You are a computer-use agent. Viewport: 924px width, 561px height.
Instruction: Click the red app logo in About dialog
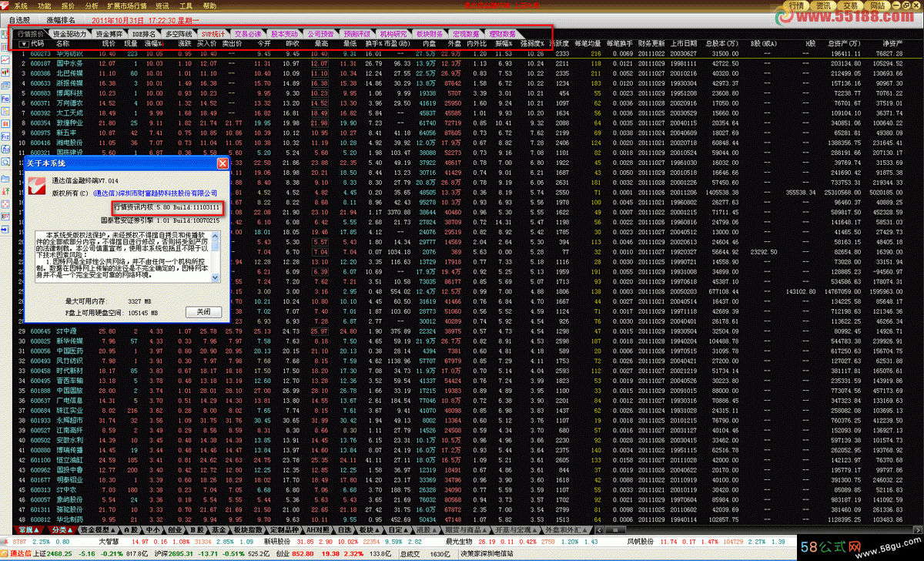pyautogui.click(x=37, y=185)
